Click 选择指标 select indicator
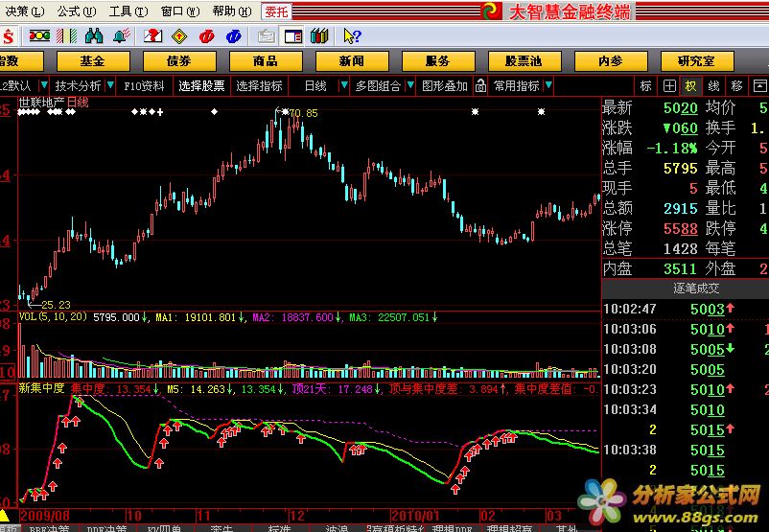The width and height of the screenshot is (769, 532). (x=260, y=86)
